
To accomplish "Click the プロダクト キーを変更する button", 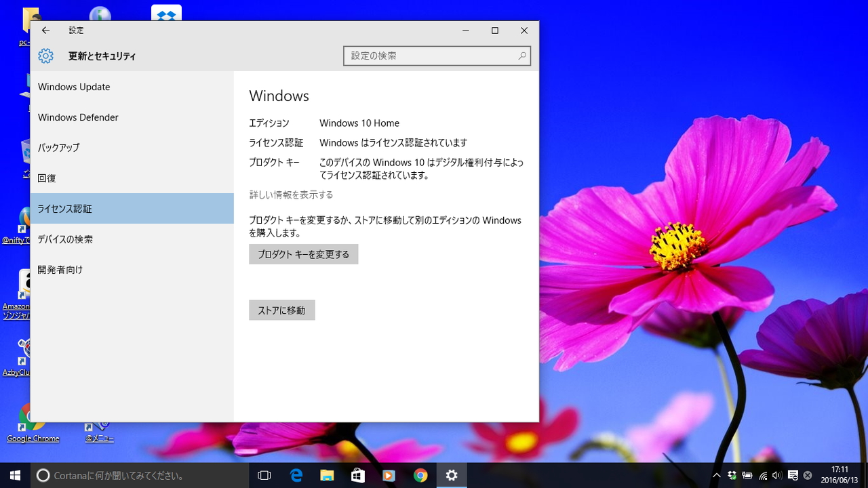I will tap(303, 254).
